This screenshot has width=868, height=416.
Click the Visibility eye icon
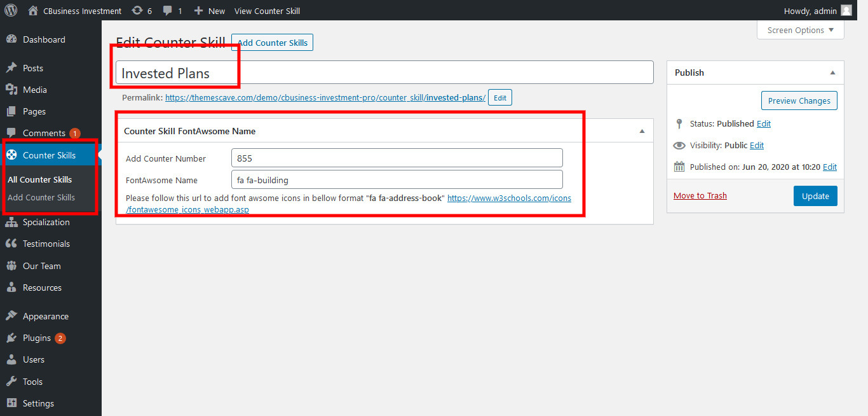(x=679, y=146)
